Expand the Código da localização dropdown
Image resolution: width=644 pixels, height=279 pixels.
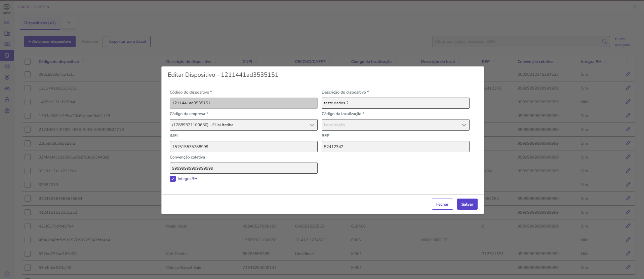pos(395,125)
